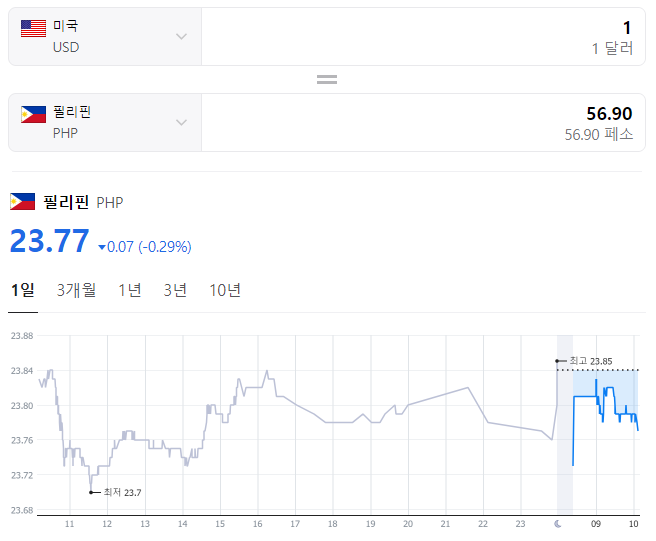Open the USD currency dropdown chevron
656x541 pixels.
point(181,36)
